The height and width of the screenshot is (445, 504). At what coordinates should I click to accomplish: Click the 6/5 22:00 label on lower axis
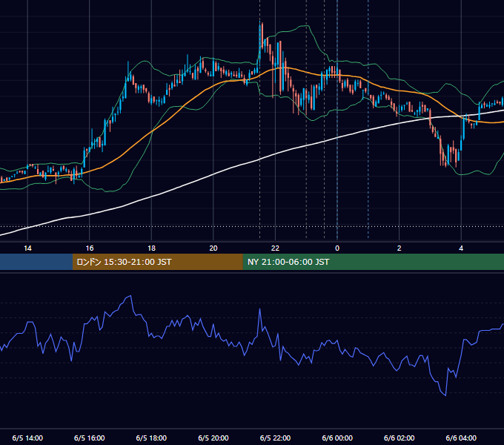tap(275, 438)
